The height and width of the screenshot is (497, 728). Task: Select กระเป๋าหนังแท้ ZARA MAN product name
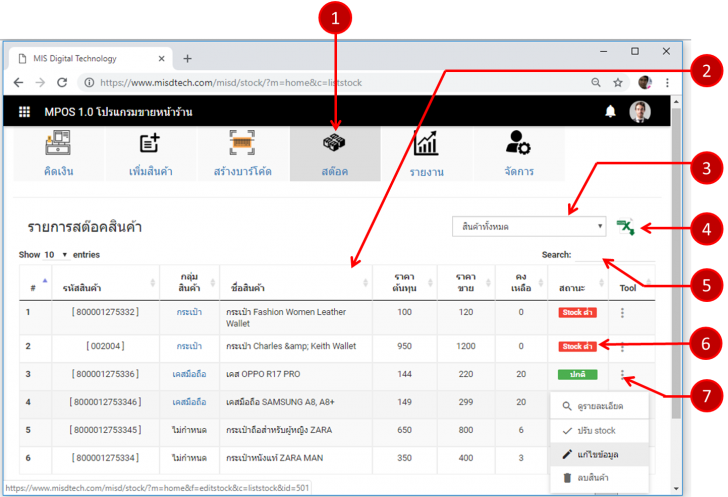pos(274,458)
